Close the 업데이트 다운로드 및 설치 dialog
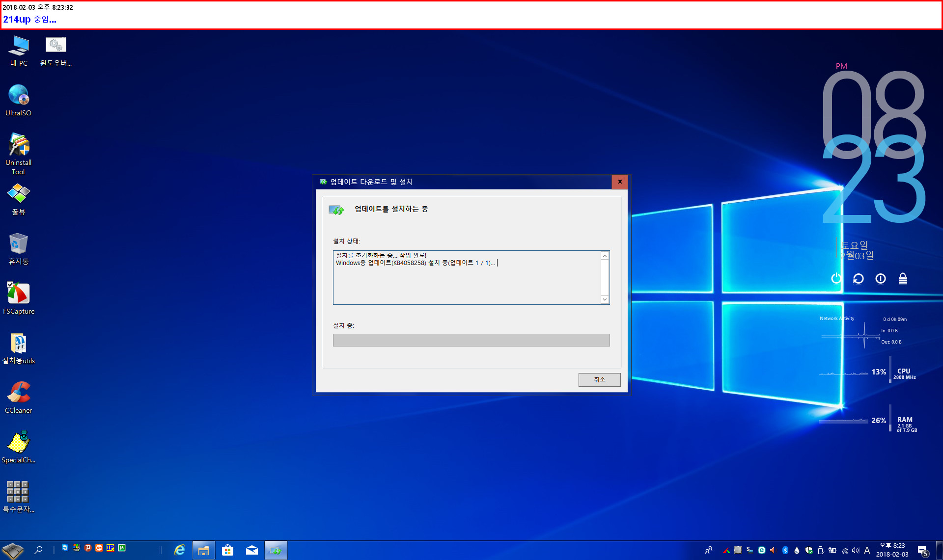The width and height of the screenshot is (943, 560). click(x=620, y=182)
